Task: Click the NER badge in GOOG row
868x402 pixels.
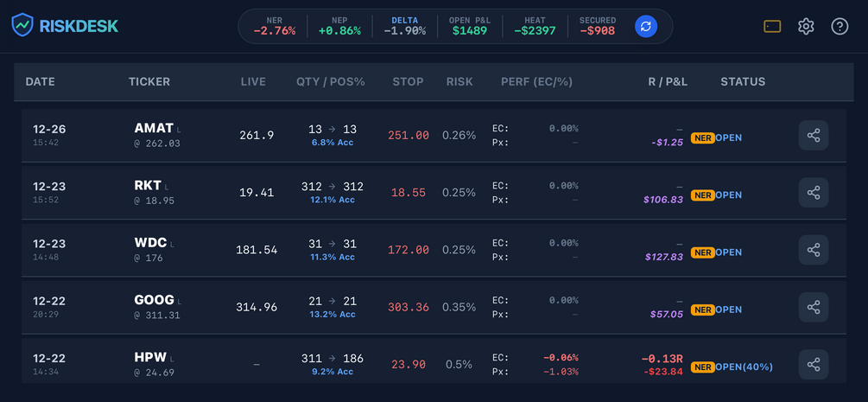Action: [x=702, y=309]
